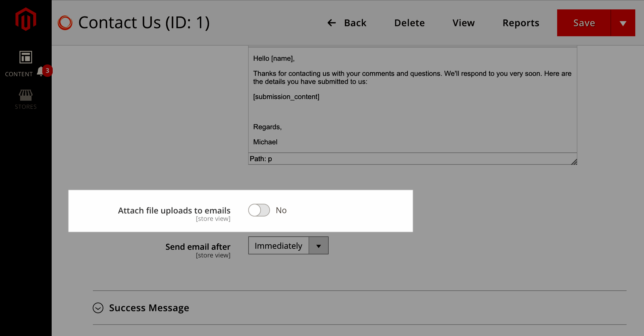Click the notification count badge 3
Screen dimensions: 644x336
pyautogui.click(x=47, y=70)
